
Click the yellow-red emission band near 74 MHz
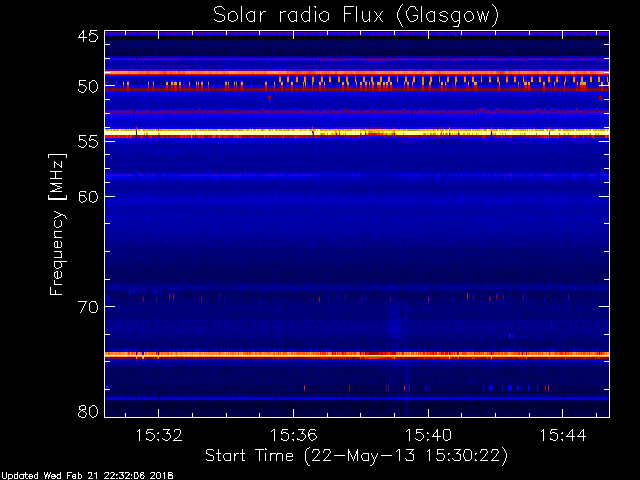[x=357, y=355]
